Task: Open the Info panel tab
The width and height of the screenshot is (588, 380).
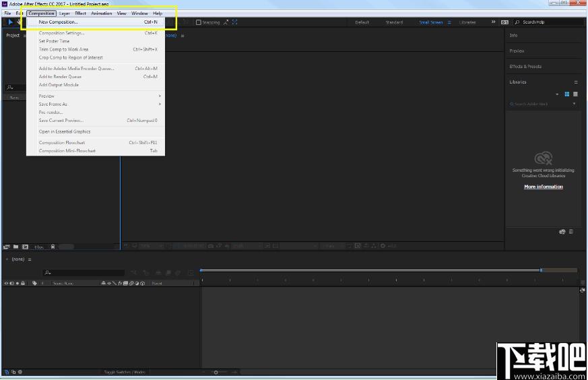Action: coord(513,35)
